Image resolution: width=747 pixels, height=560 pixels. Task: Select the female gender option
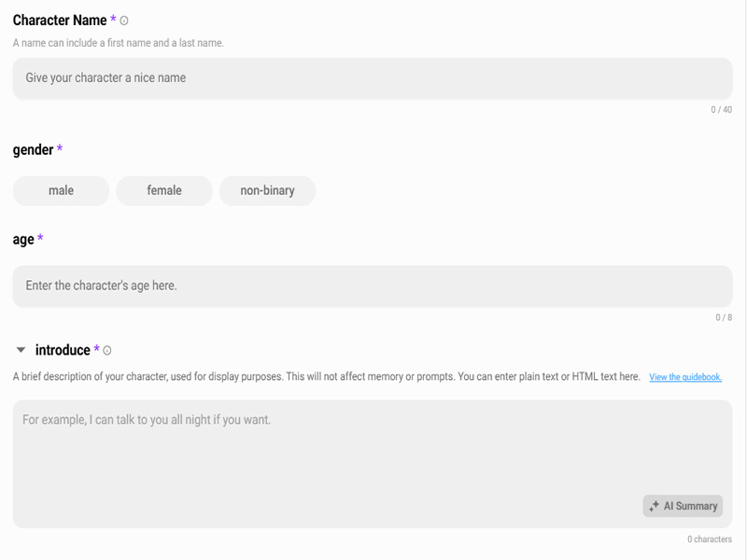pos(164,191)
